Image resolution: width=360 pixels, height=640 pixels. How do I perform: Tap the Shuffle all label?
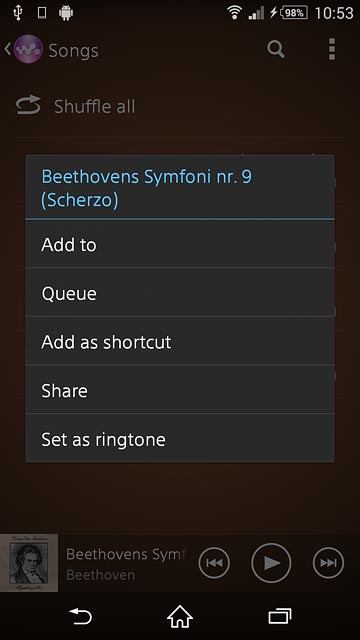[x=94, y=107]
